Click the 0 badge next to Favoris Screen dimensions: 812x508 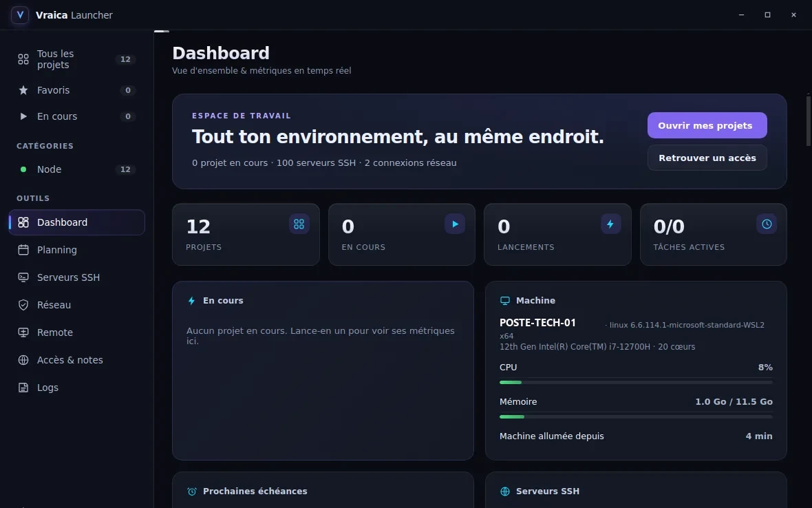click(128, 90)
